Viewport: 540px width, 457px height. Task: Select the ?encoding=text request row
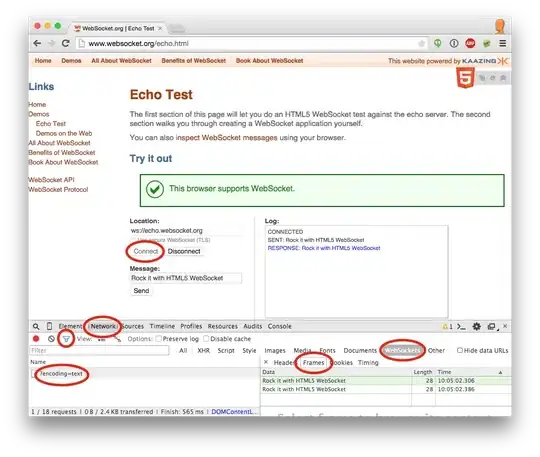pos(144,374)
